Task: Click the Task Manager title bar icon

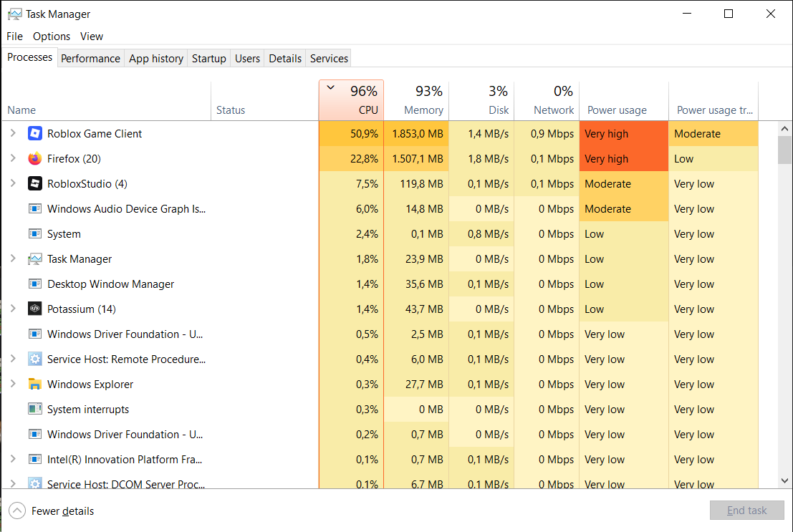Action: click(x=14, y=14)
